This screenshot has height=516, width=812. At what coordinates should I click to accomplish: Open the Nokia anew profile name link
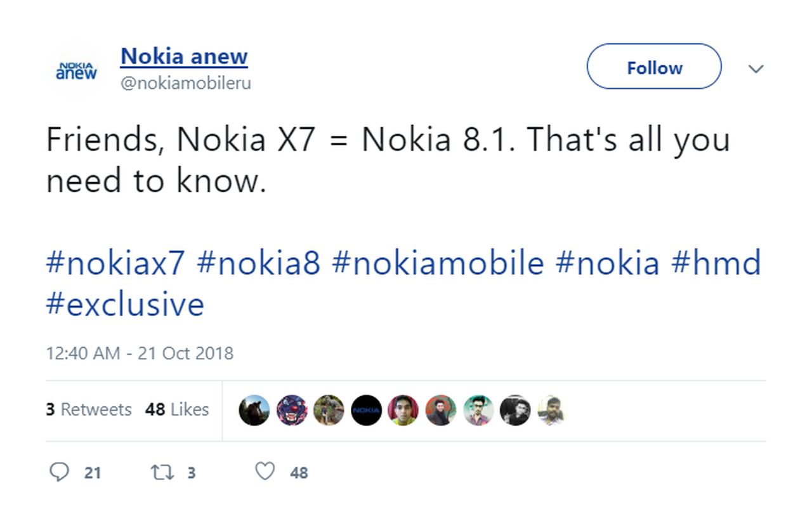(184, 56)
